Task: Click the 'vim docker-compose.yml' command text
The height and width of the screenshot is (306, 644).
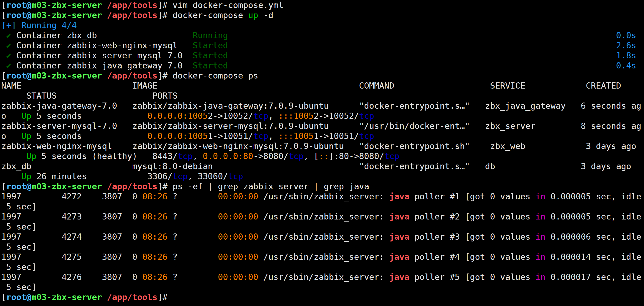Action: (228, 5)
